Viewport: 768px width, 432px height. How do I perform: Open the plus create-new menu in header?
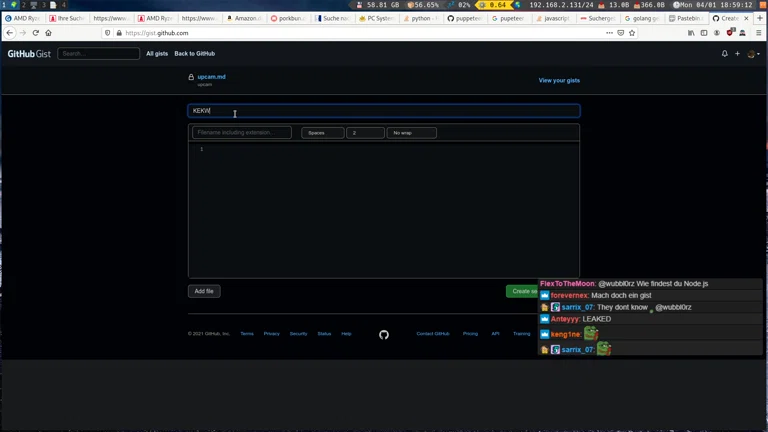tap(738, 54)
